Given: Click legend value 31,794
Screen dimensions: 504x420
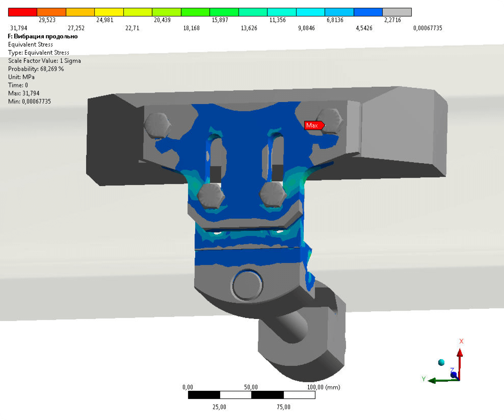Looking at the screenshot, I should 19,28.
